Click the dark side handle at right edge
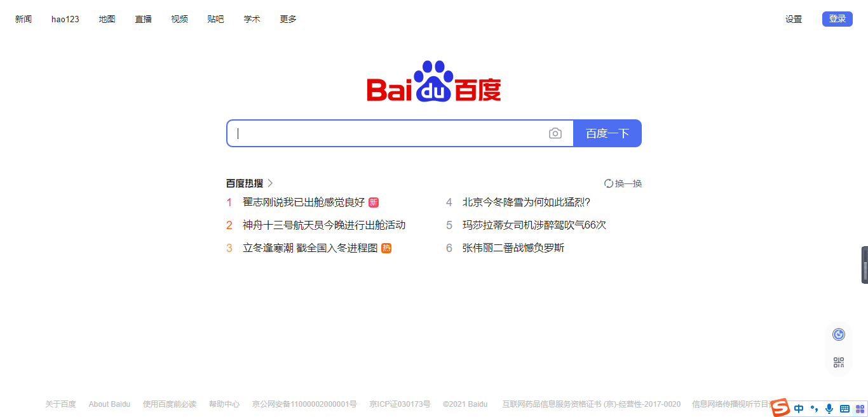 pos(865,265)
